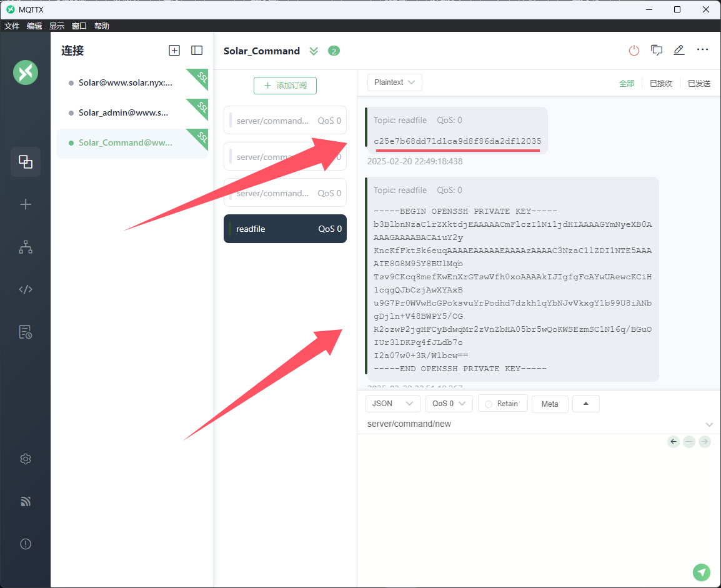The width and height of the screenshot is (721, 588).
Task: Open the 帮助 menu
Action: click(x=102, y=26)
